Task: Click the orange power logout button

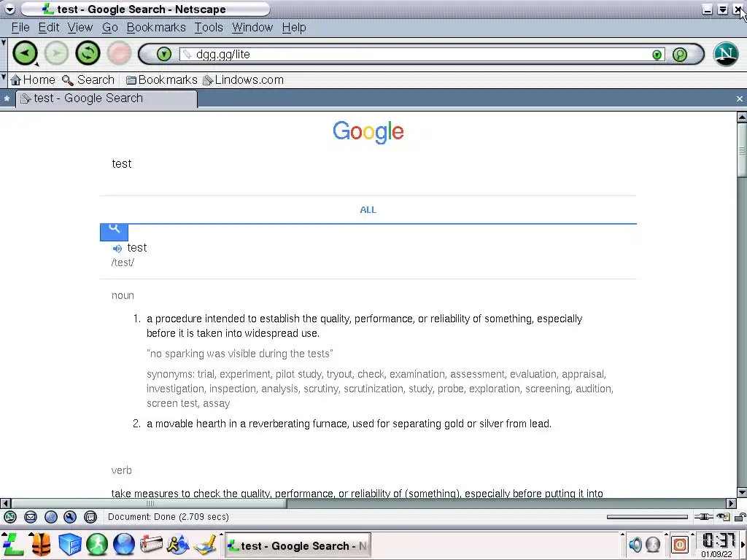Action: [680, 544]
